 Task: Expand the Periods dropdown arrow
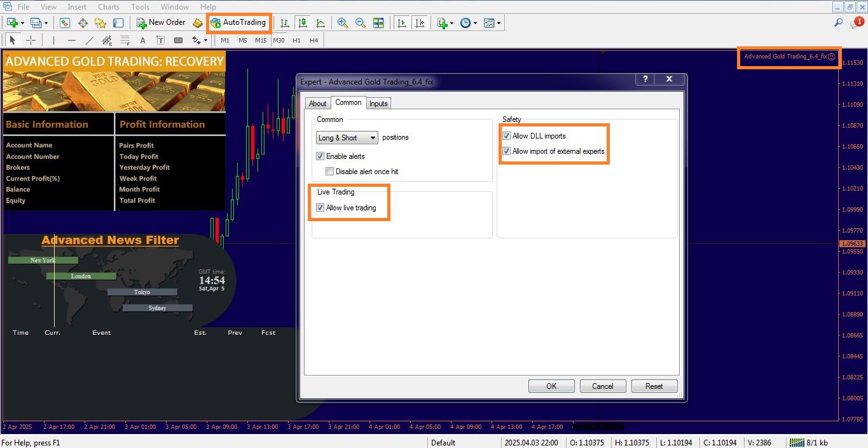(475, 23)
